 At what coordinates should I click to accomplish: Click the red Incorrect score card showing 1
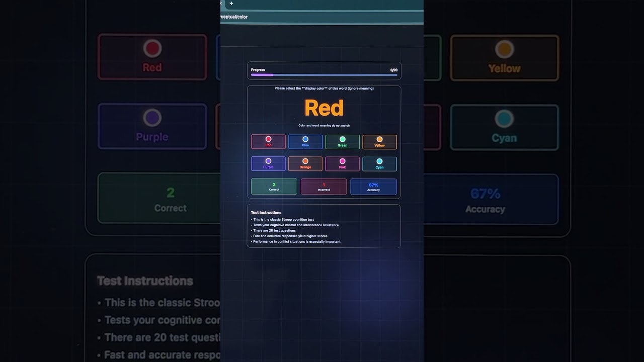pyautogui.click(x=324, y=187)
